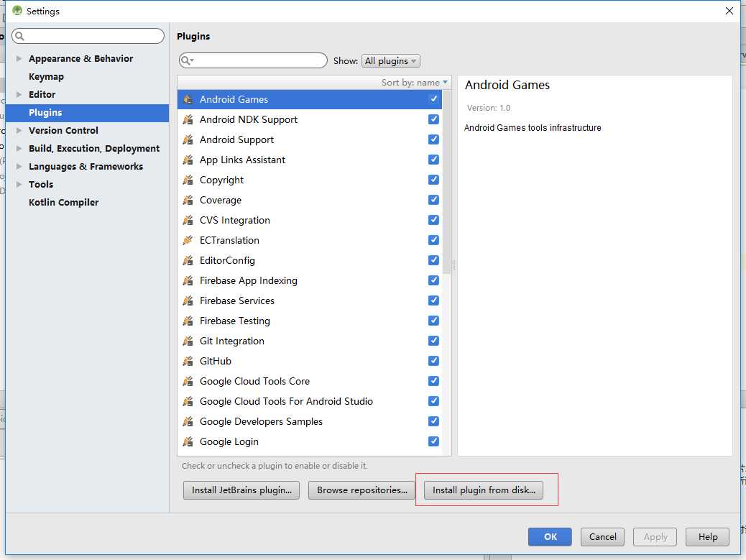This screenshot has width=746, height=560.
Task: Click the Firebase App Indexing plugin icon
Action: (188, 280)
